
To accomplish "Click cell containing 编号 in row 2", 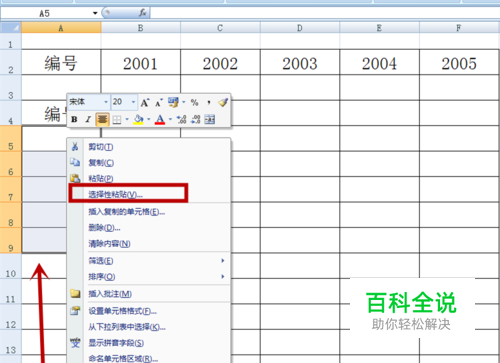I will point(61,62).
